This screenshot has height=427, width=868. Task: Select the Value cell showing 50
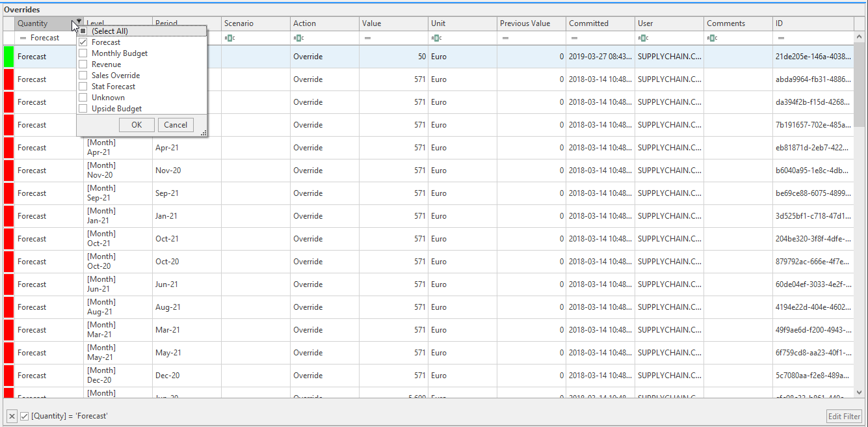[x=393, y=57]
